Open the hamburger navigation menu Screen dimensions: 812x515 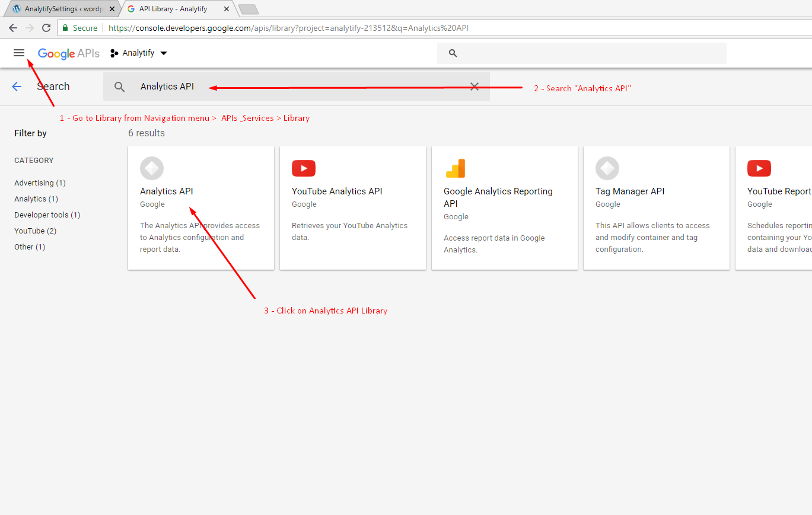coord(19,53)
